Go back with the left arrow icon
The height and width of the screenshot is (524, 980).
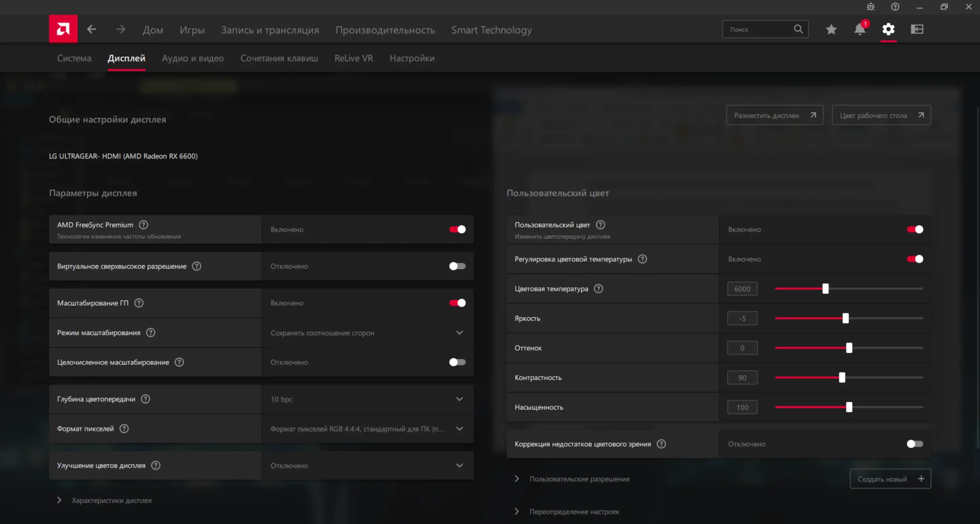(x=91, y=29)
